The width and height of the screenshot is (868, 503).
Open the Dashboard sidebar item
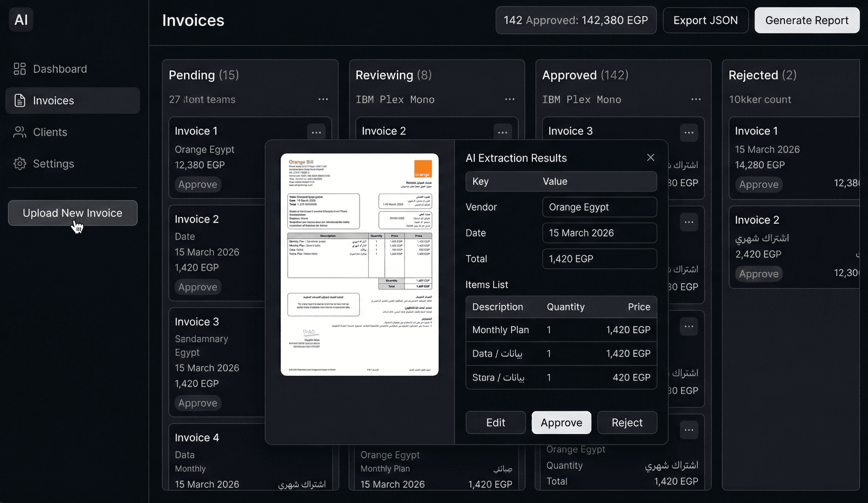point(72,69)
